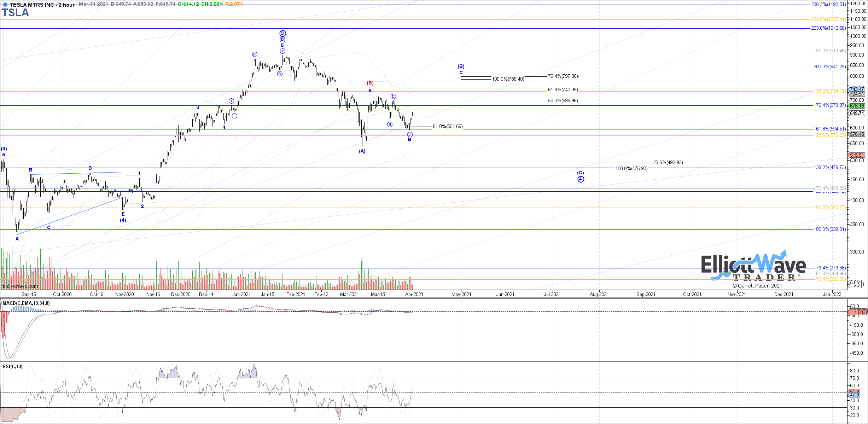Select the 200.0%(841.29) level label
Image resolution: width=868 pixels, height=424 pixels.
pos(830,67)
